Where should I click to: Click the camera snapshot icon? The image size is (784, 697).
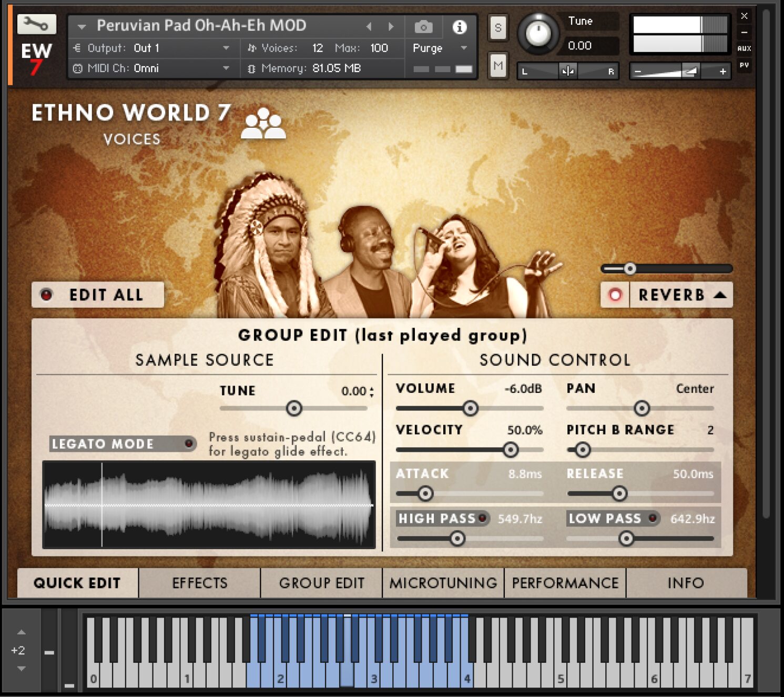[423, 27]
